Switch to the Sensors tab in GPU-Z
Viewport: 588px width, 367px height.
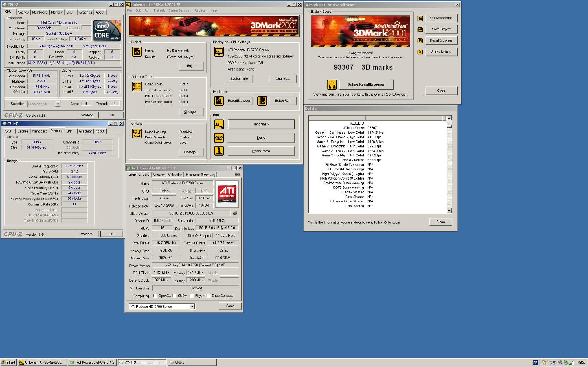click(159, 175)
